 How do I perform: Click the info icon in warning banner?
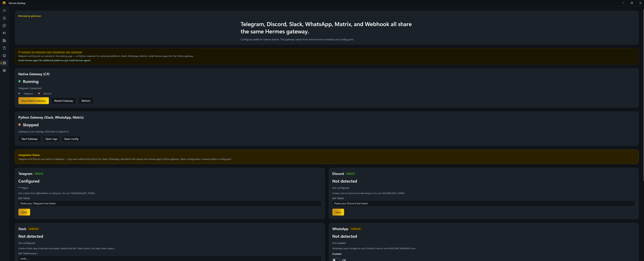tap(19, 52)
